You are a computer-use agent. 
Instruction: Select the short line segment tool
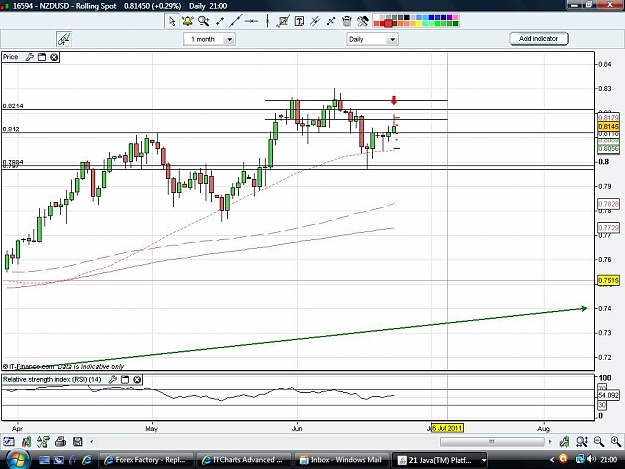coord(220,21)
